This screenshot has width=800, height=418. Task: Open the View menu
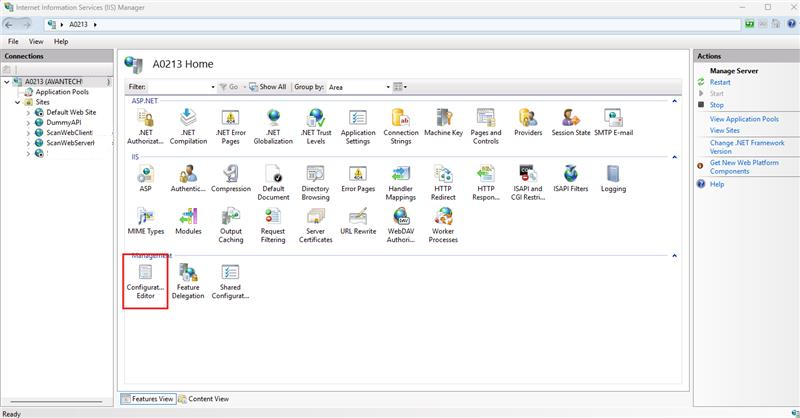click(36, 41)
